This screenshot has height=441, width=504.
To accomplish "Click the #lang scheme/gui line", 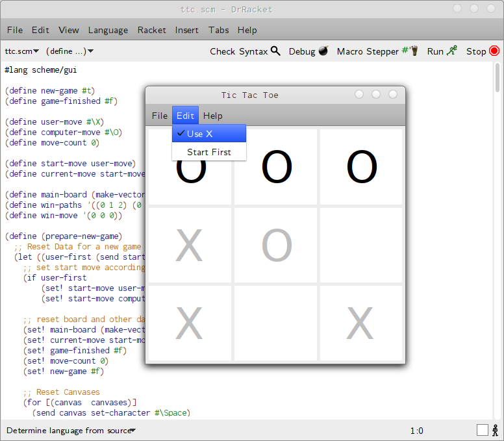I will tap(41, 70).
